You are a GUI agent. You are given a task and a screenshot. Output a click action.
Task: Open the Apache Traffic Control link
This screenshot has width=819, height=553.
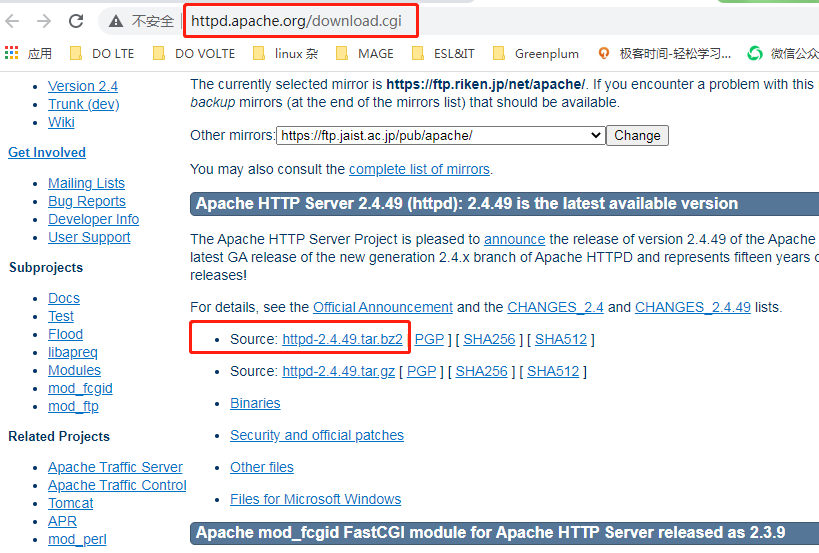pos(118,485)
